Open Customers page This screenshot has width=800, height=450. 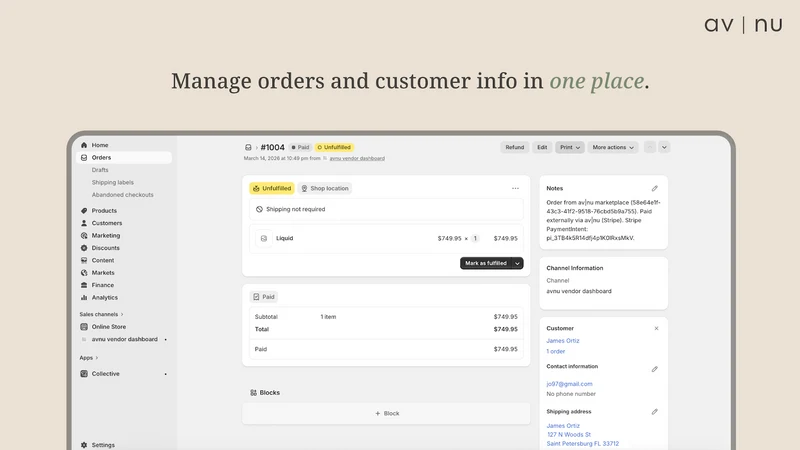tap(107, 223)
